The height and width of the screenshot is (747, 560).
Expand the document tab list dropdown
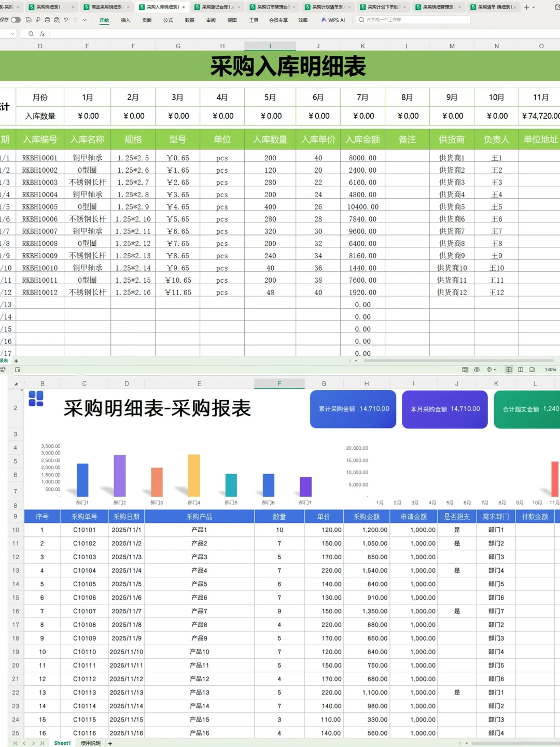534,7
